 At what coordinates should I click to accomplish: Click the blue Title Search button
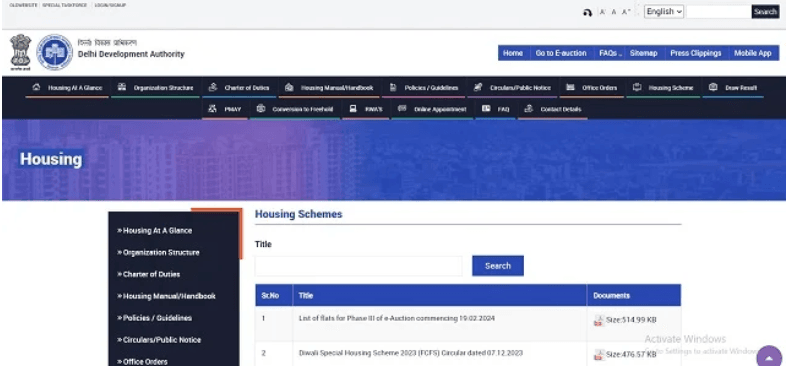pyautogui.click(x=498, y=266)
